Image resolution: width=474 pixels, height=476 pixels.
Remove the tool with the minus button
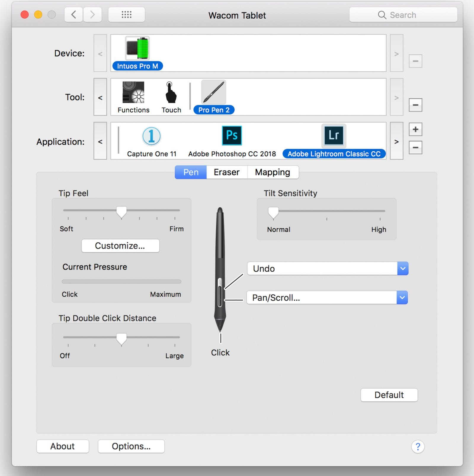415,105
